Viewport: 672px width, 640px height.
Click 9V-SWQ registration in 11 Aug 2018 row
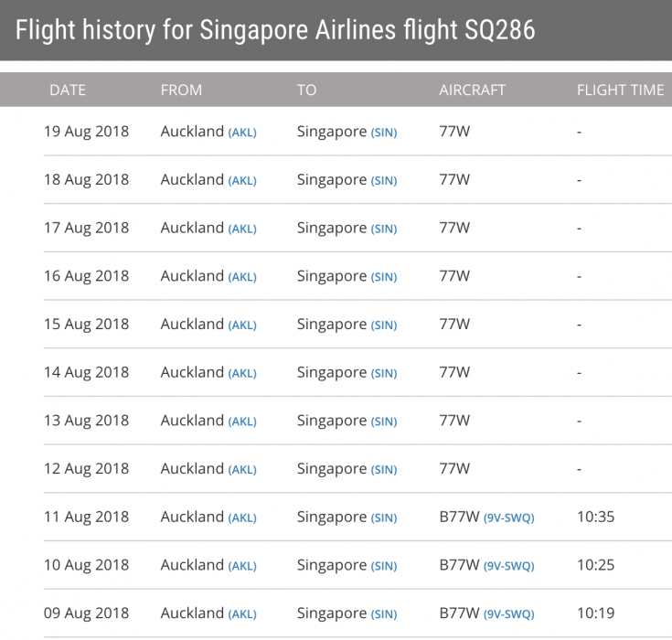pyautogui.click(x=508, y=518)
